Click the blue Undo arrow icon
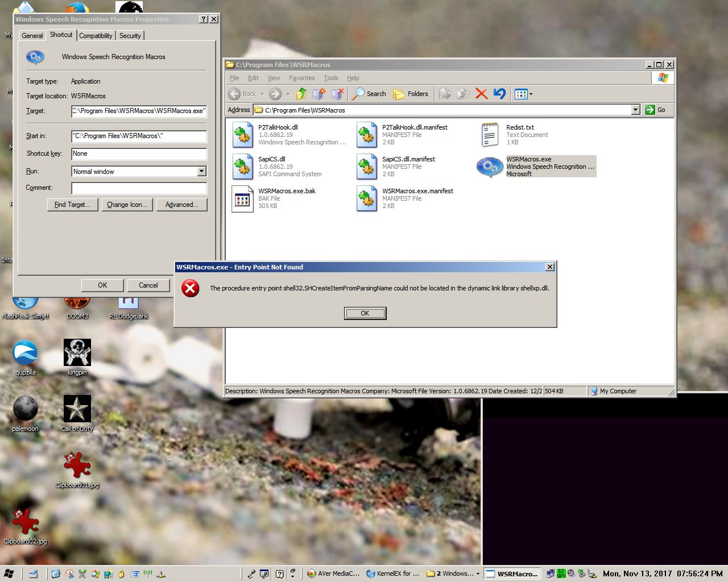Image resolution: width=728 pixels, height=582 pixels. tap(500, 94)
